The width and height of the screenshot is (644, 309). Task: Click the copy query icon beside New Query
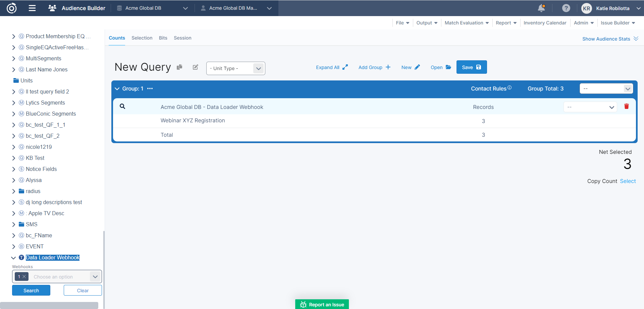[x=179, y=67]
